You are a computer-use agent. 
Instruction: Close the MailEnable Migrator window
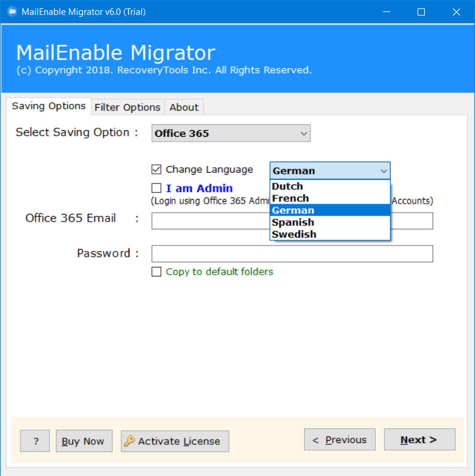coord(456,12)
